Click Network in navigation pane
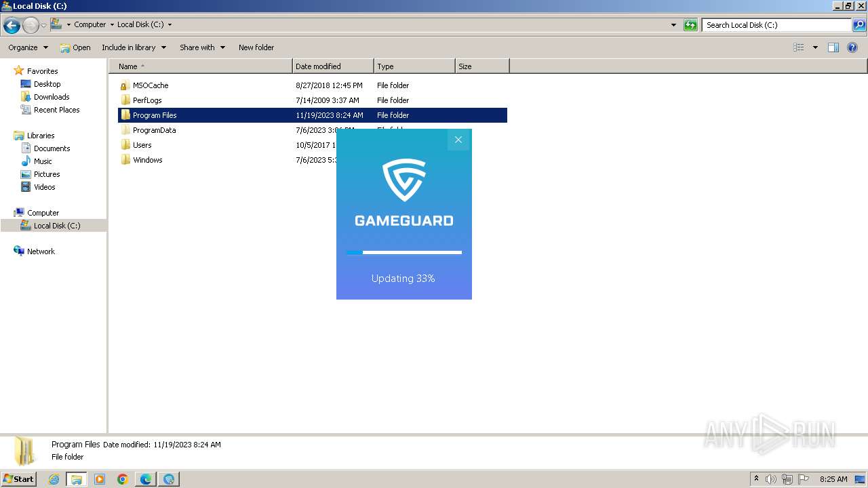The height and width of the screenshot is (488, 868). pyautogui.click(x=41, y=251)
